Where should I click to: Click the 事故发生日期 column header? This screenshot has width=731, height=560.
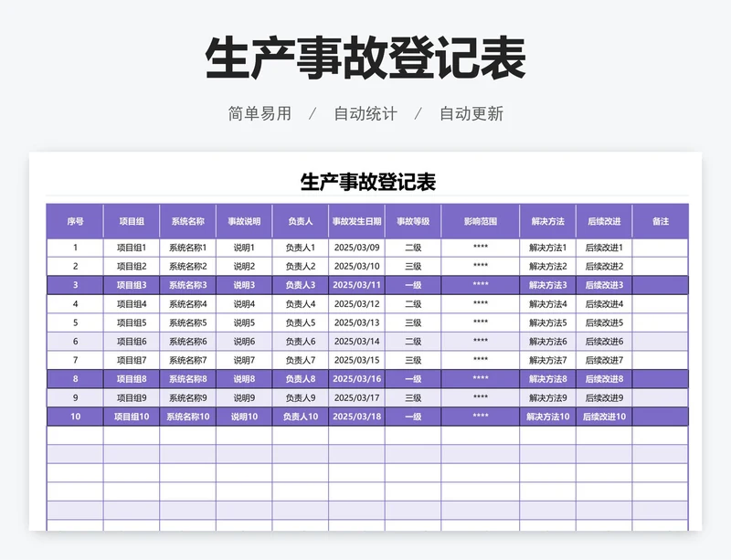[x=356, y=221]
